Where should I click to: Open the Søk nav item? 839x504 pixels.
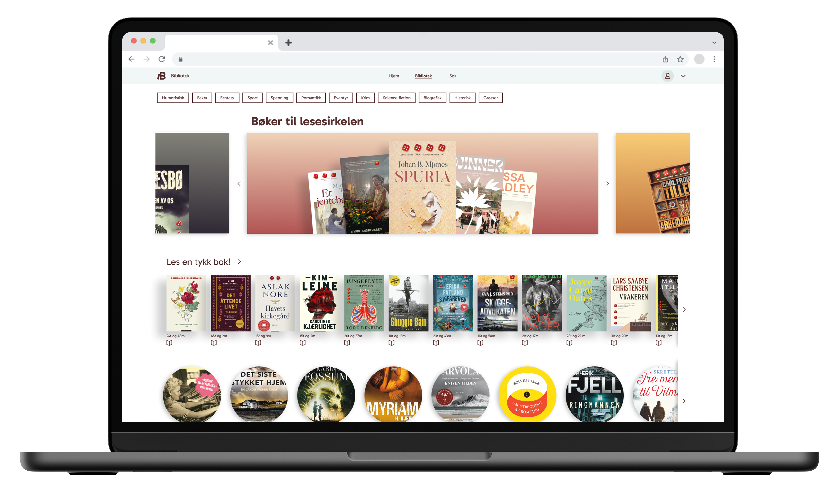(453, 76)
